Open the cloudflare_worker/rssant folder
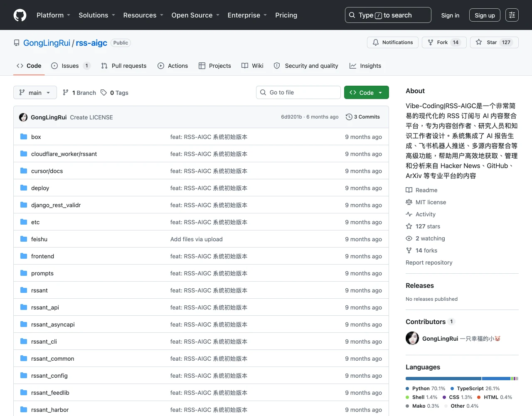The image size is (532, 416). click(64, 154)
